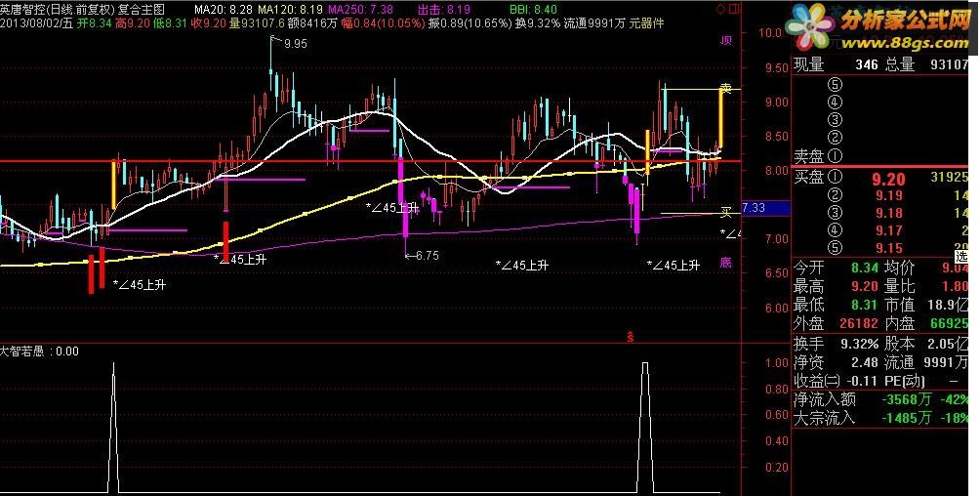Click the 0.80 axis label in indicator panel
Image resolution: width=980 pixels, height=496 pixels.
click(777, 389)
